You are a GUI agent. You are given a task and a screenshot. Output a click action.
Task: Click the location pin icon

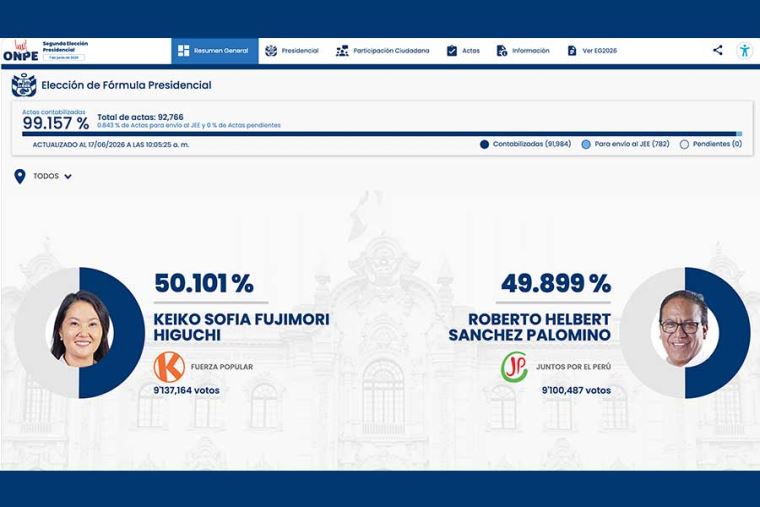pyautogui.click(x=20, y=176)
